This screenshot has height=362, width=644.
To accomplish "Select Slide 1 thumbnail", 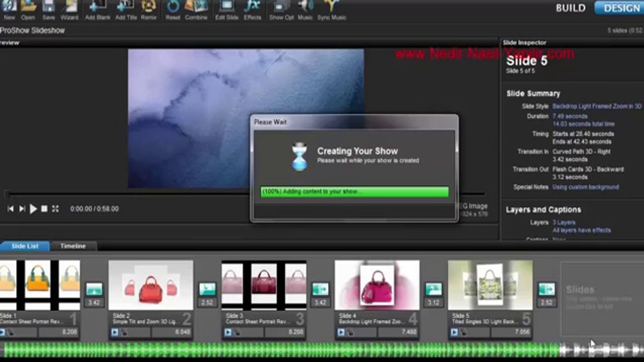I will (x=40, y=285).
